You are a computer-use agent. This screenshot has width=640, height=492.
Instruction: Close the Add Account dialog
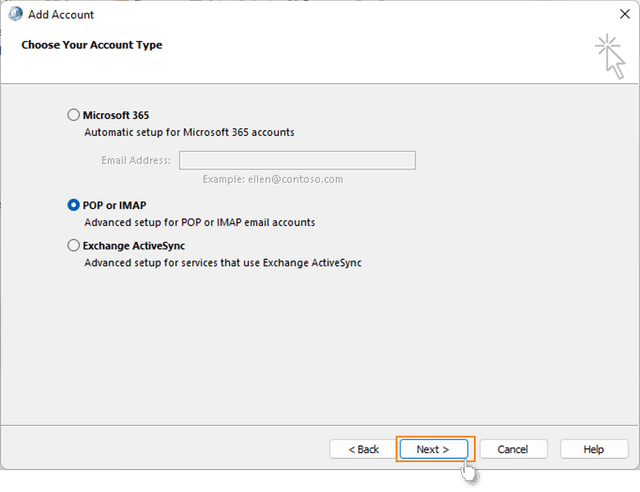point(624,14)
